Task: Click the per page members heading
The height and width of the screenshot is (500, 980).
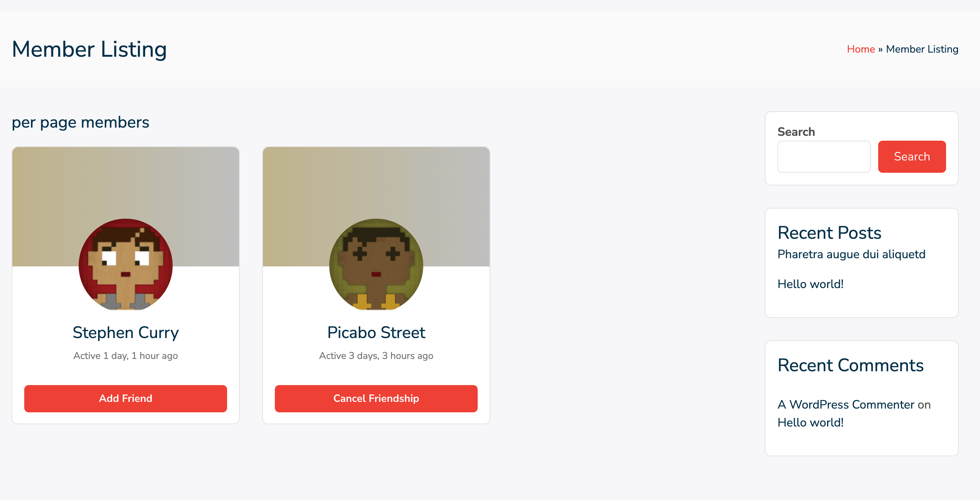Action: tap(80, 123)
